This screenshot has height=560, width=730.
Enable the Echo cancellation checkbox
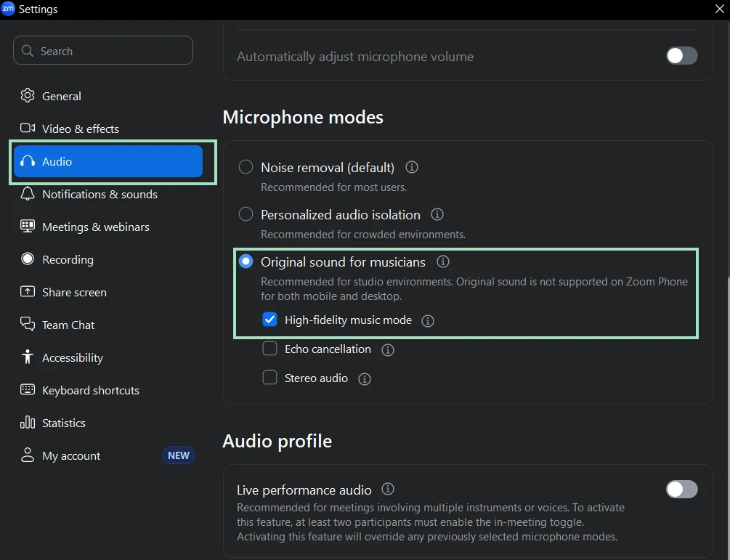coord(269,349)
